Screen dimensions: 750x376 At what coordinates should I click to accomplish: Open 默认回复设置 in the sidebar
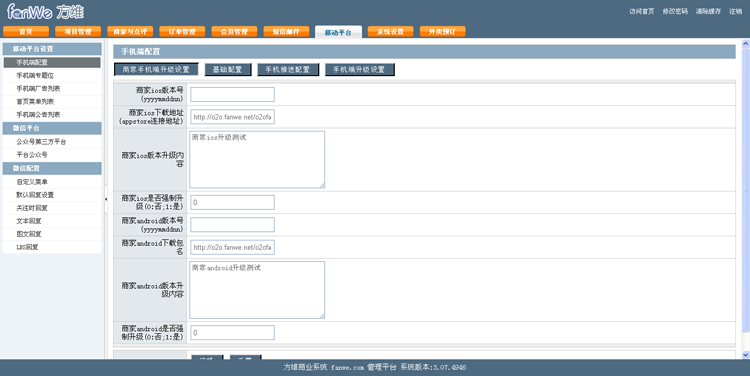click(x=52, y=195)
